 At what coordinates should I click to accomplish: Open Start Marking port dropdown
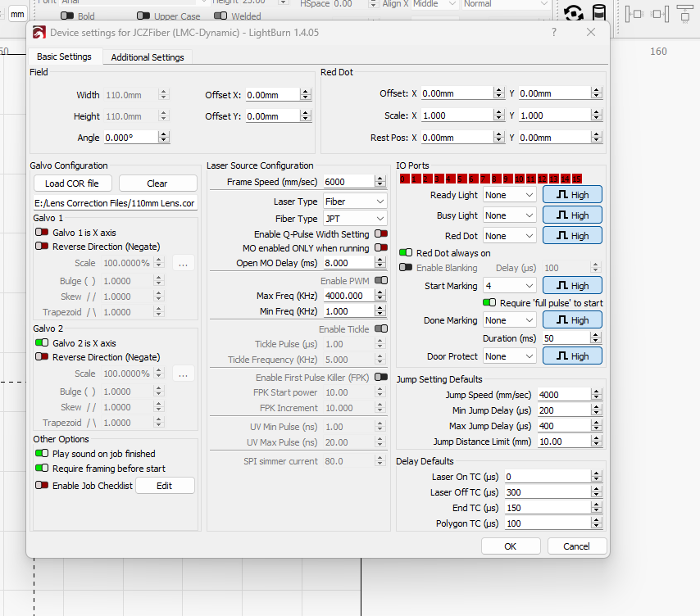pos(509,286)
